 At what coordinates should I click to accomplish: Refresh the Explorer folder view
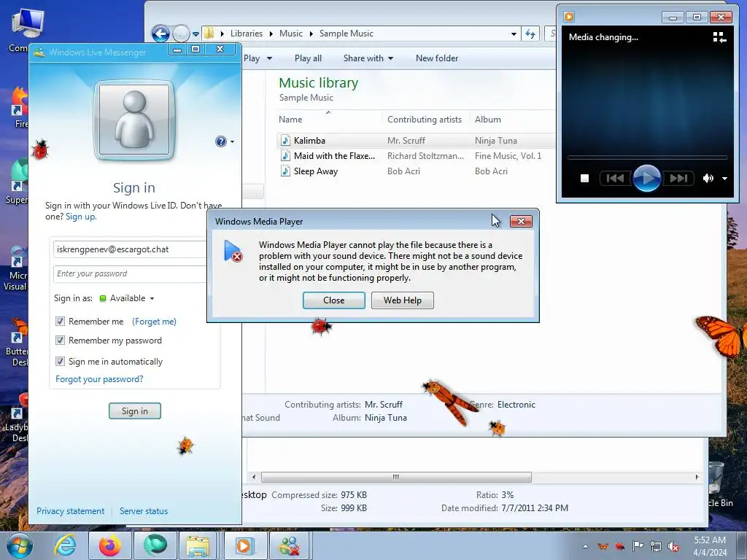[x=530, y=34]
